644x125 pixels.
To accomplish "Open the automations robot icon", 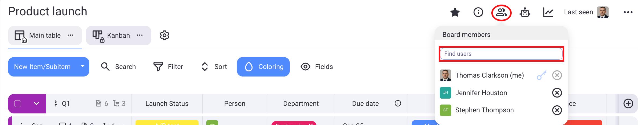I will 525,12.
